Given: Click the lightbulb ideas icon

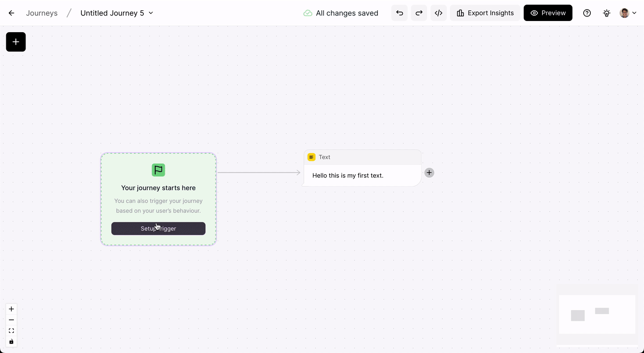Looking at the screenshot, I should tap(606, 13).
